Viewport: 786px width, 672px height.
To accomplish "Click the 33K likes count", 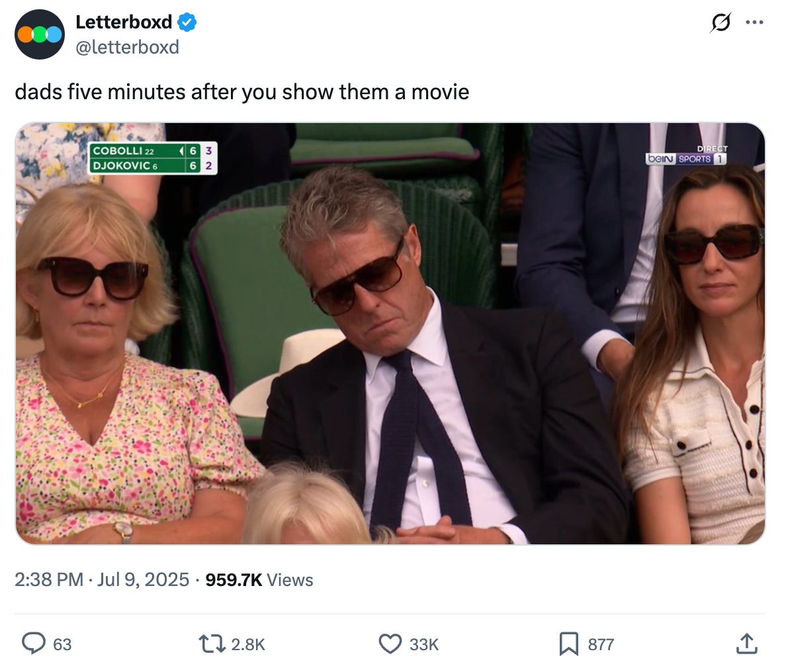I will coord(423,644).
